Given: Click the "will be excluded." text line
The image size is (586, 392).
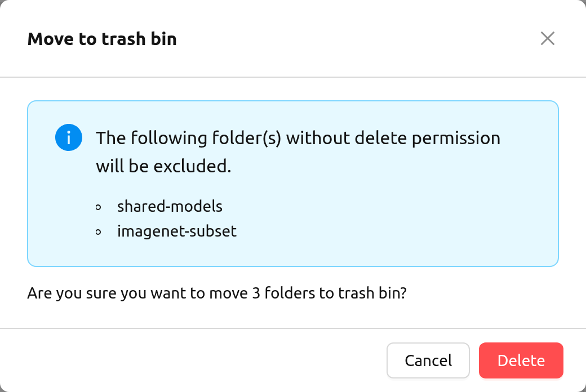Looking at the screenshot, I should (x=164, y=166).
